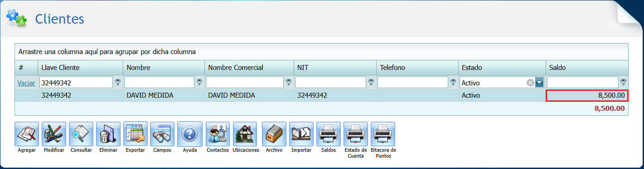Click the Ubicaciones house icon
The image size is (644, 169).
pos(246,134)
